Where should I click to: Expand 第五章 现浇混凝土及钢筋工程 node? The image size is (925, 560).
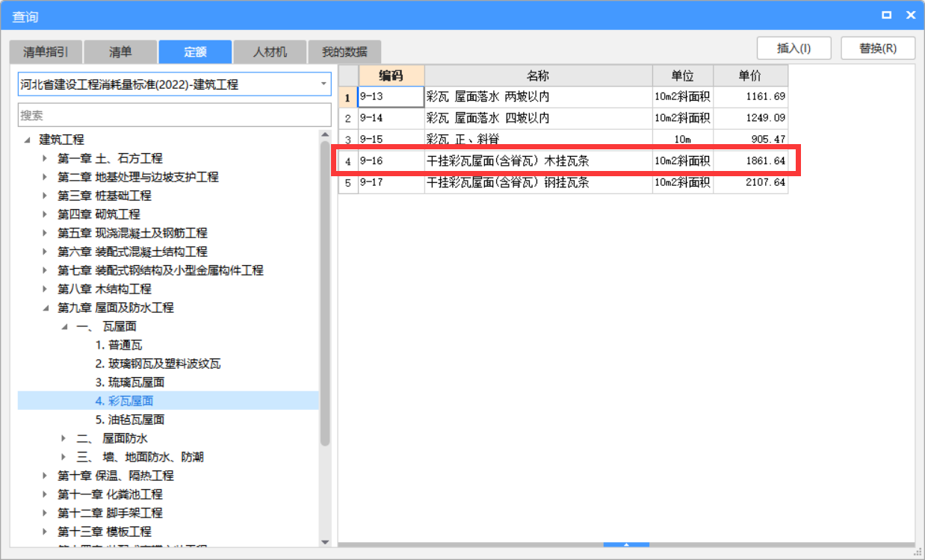46,233
